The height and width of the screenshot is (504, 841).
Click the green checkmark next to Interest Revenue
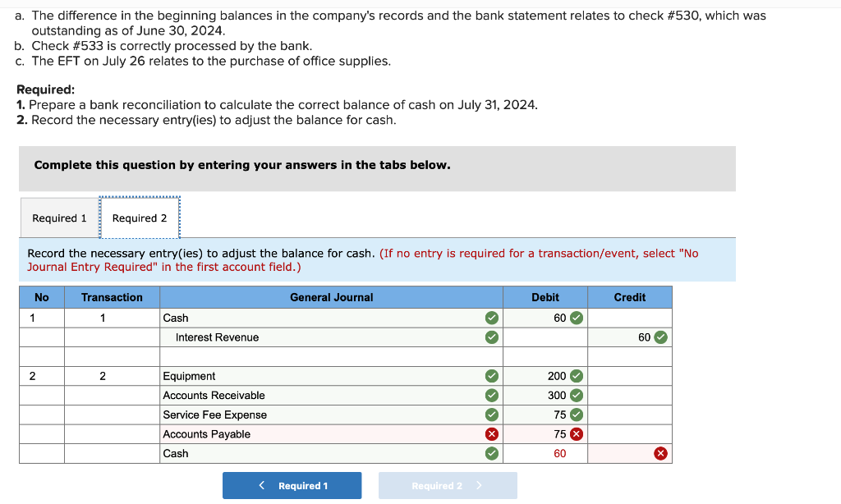pos(490,337)
